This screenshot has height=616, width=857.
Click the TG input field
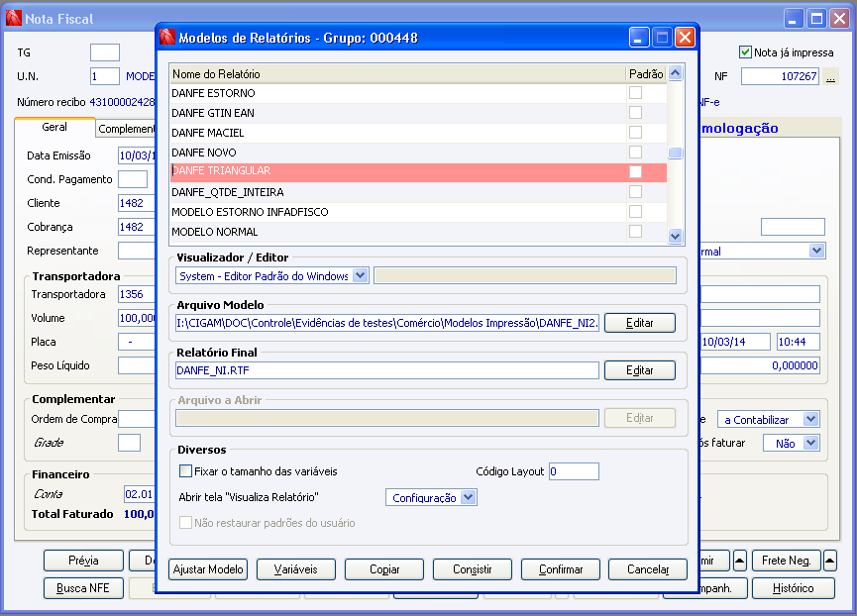(105, 52)
